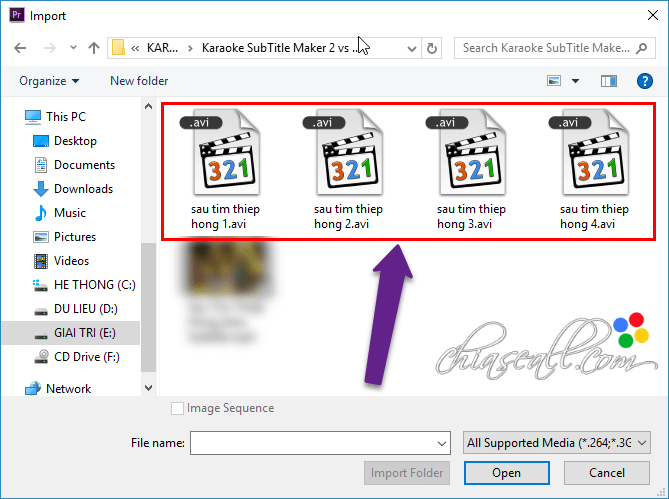
Task: Open the view options dropdown arrow
Action: (576, 81)
